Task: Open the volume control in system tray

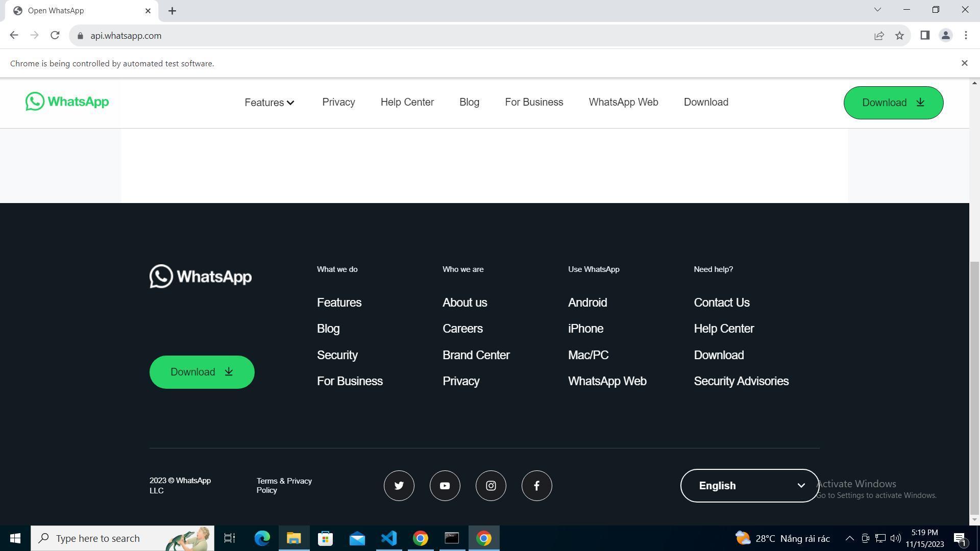Action: (895, 538)
